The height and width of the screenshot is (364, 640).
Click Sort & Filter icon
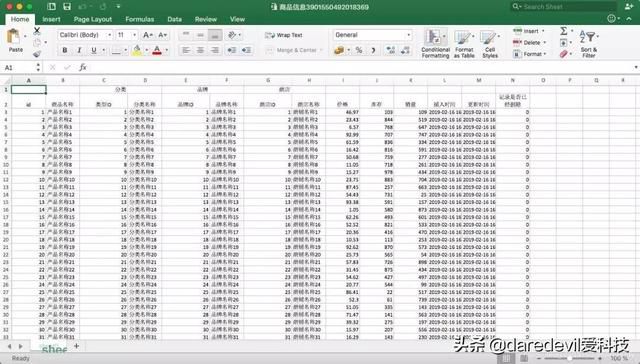pos(589,43)
